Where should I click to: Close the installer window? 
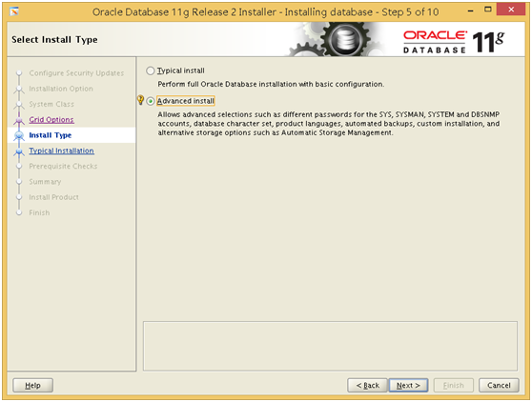(511, 10)
